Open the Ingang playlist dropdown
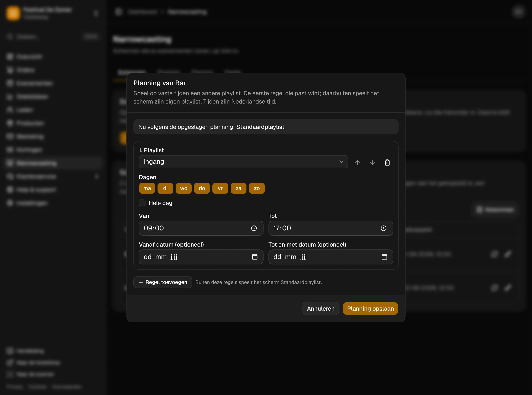Screen dimensions: 532x395 243,162
